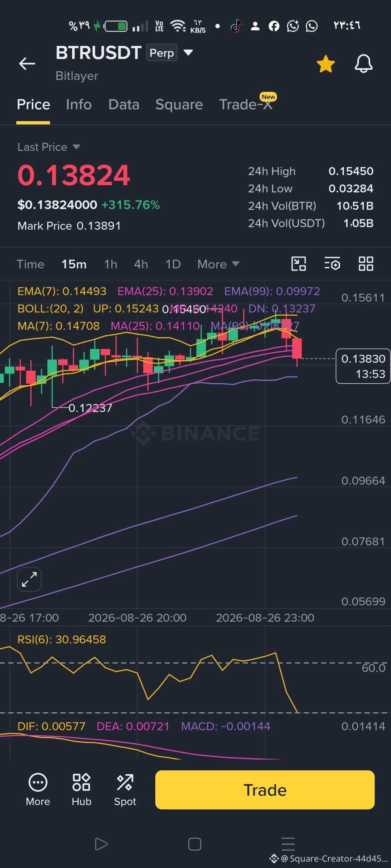The image size is (391, 868).
Task: Switch to the Info tab
Action: pos(79,105)
